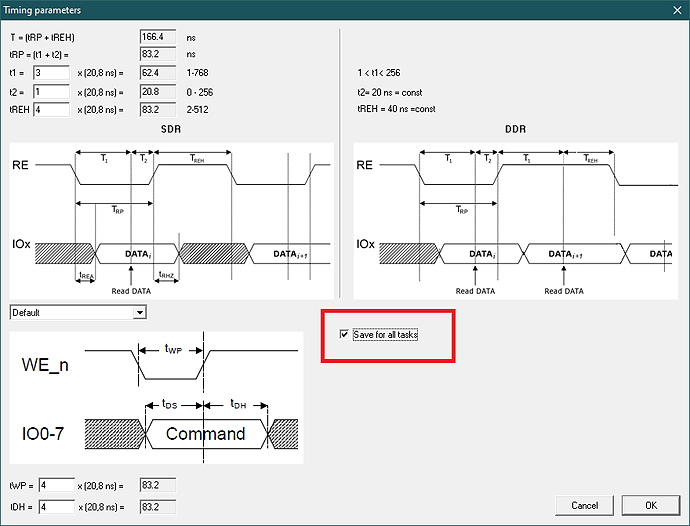Click the Timing parameters title text

pyautogui.click(x=42, y=10)
